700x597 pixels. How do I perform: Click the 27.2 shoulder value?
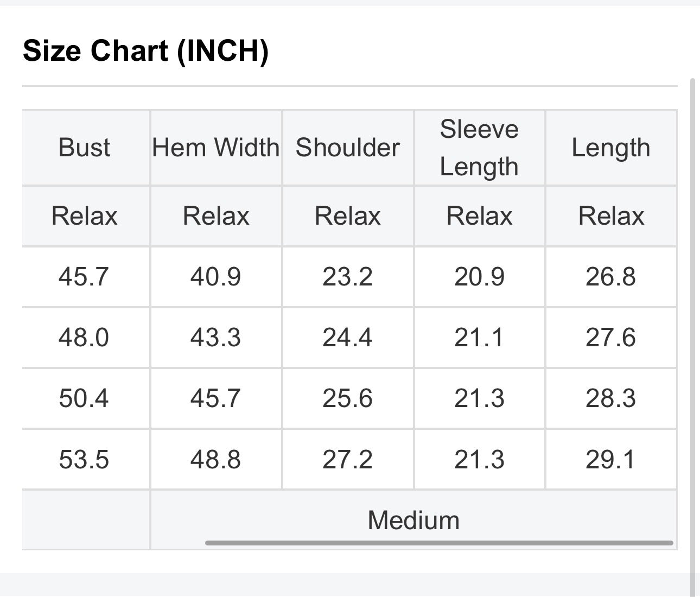click(x=348, y=460)
